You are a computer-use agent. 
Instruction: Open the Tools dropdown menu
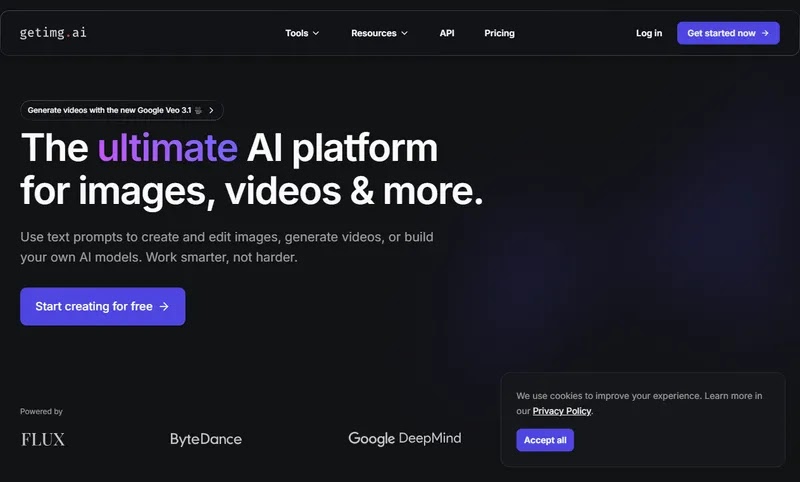[x=302, y=33]
